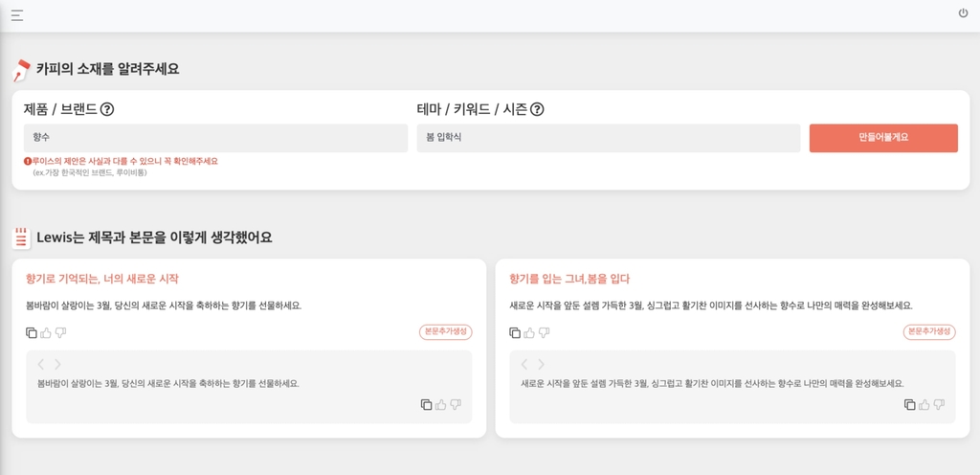Go to previous body text in first card
The image size is (980, 475).
(41, 364)
